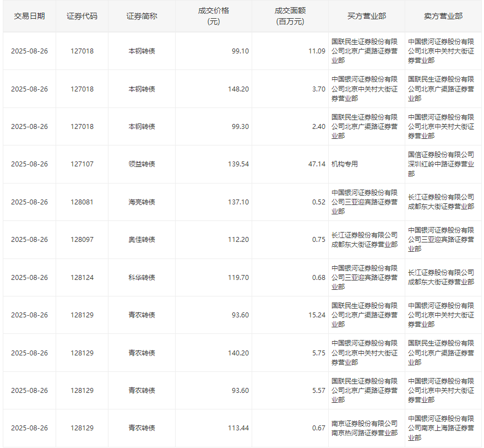Click security code 128124
This screenshot has width=484, height=448.
pos(82,277)
